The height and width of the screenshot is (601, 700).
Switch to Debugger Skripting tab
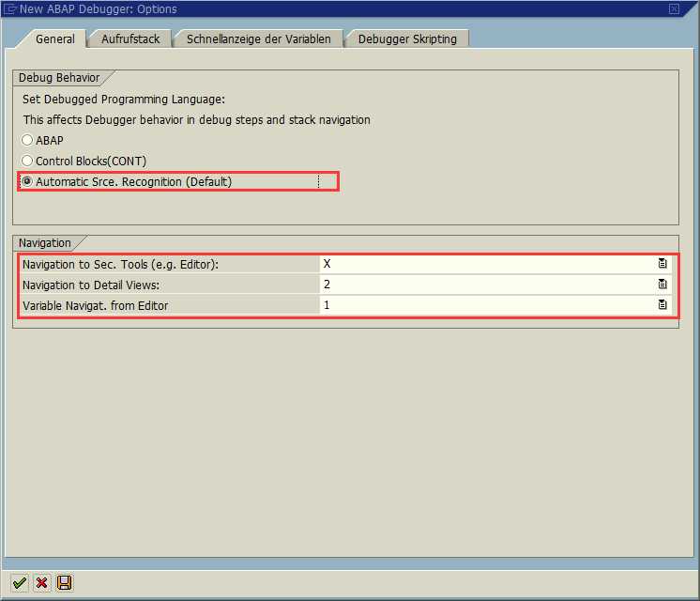click(407, 39)
